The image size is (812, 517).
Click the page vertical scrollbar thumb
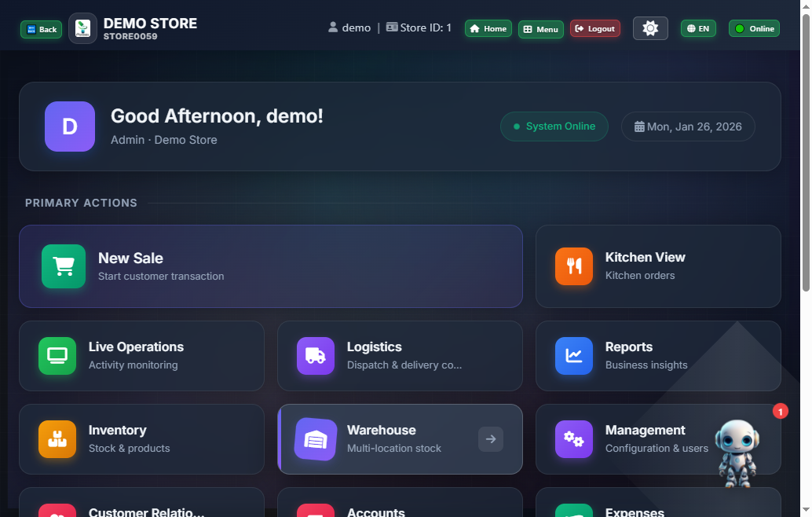[x=806, y=152]
